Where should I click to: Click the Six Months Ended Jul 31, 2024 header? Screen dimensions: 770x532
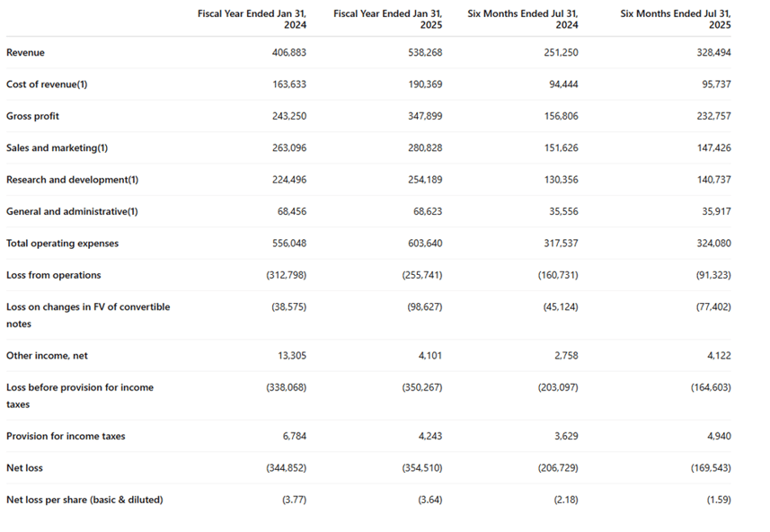(x=523, y=19)
